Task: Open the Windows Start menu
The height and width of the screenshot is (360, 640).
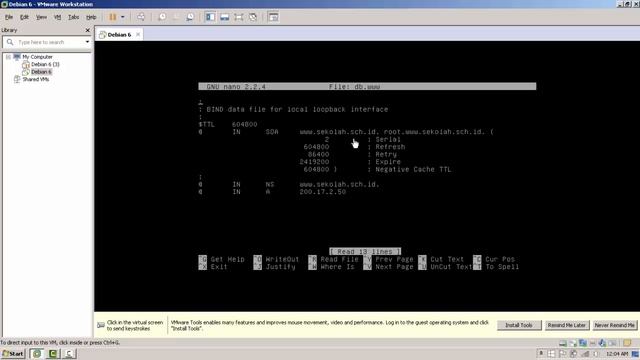Action: (13, 354)
